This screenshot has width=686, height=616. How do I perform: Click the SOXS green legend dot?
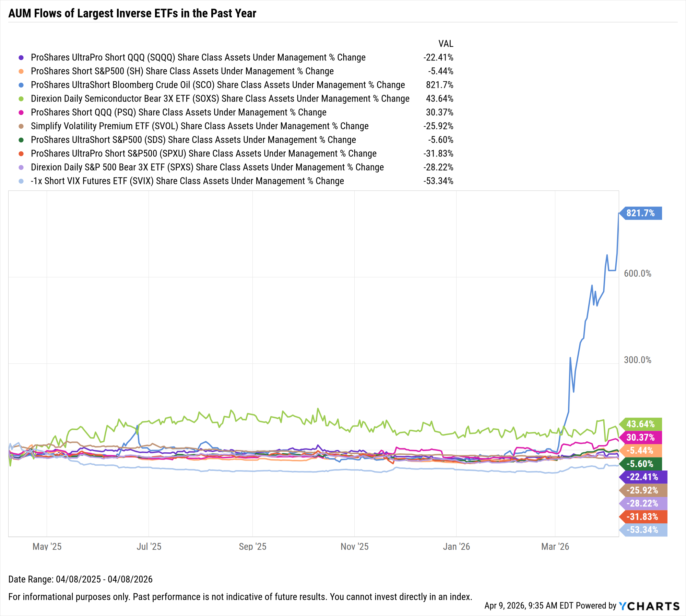click(x=21, y=99)
